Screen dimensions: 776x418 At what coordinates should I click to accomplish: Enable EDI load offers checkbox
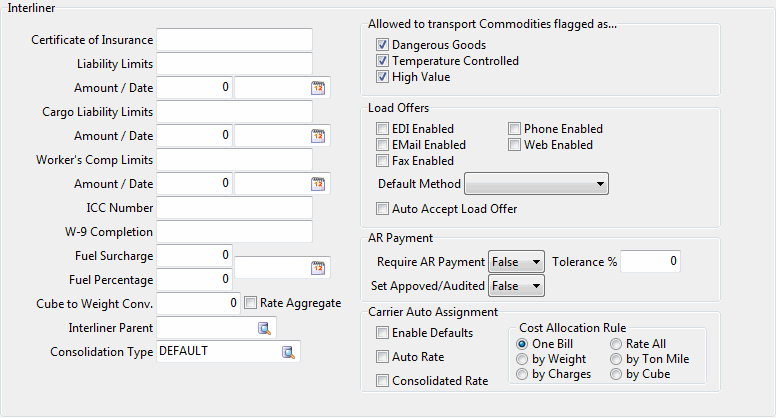click(x=383, y=129)
